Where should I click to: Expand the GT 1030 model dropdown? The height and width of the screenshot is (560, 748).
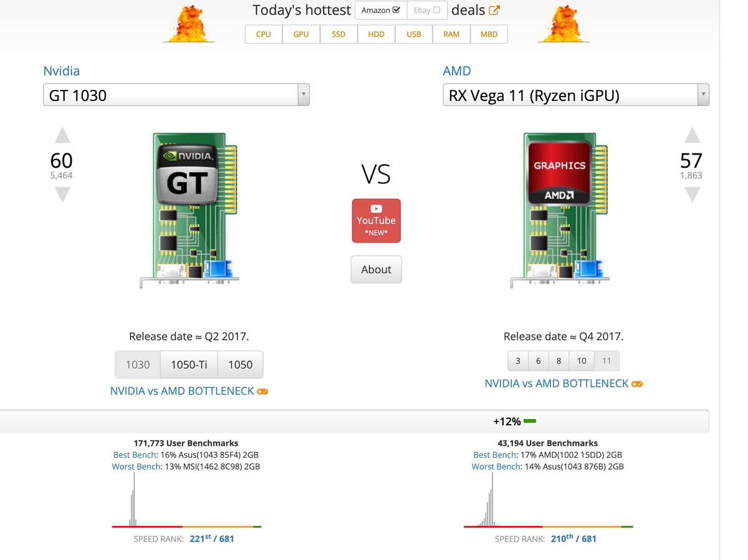click(303, 95)
